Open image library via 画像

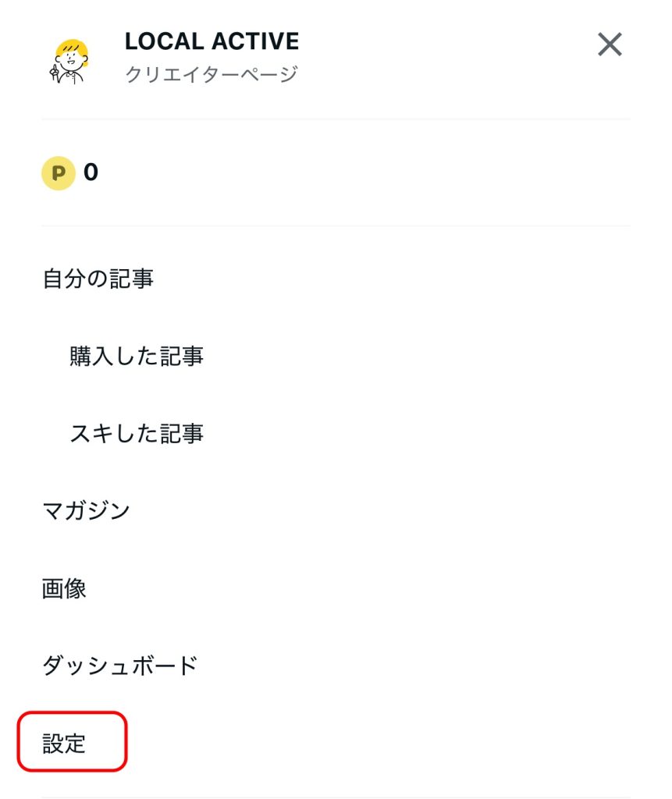point(64,588)
